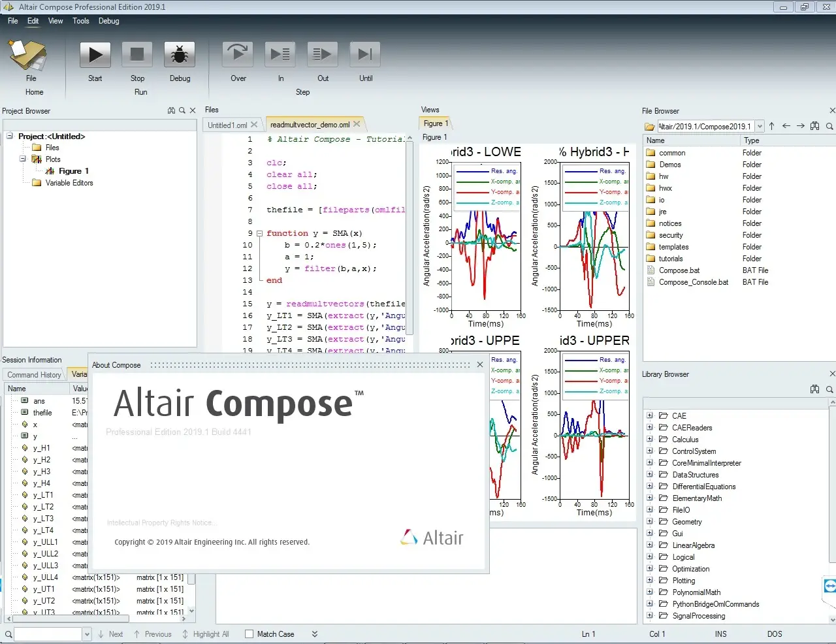Select the tutorials folder in File Browser
Viewport: 836px width, 644px height.
[671, 259]
